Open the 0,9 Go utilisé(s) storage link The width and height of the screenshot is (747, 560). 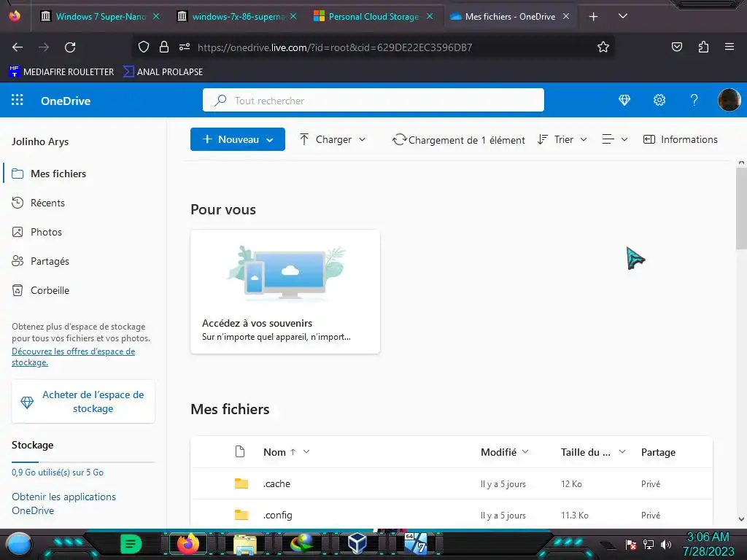58,472
